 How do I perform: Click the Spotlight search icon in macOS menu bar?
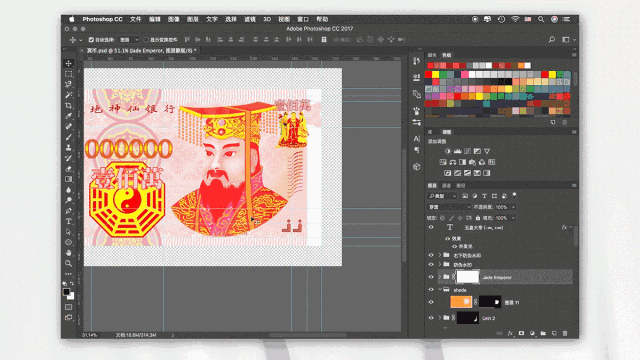tap(541, 19)
